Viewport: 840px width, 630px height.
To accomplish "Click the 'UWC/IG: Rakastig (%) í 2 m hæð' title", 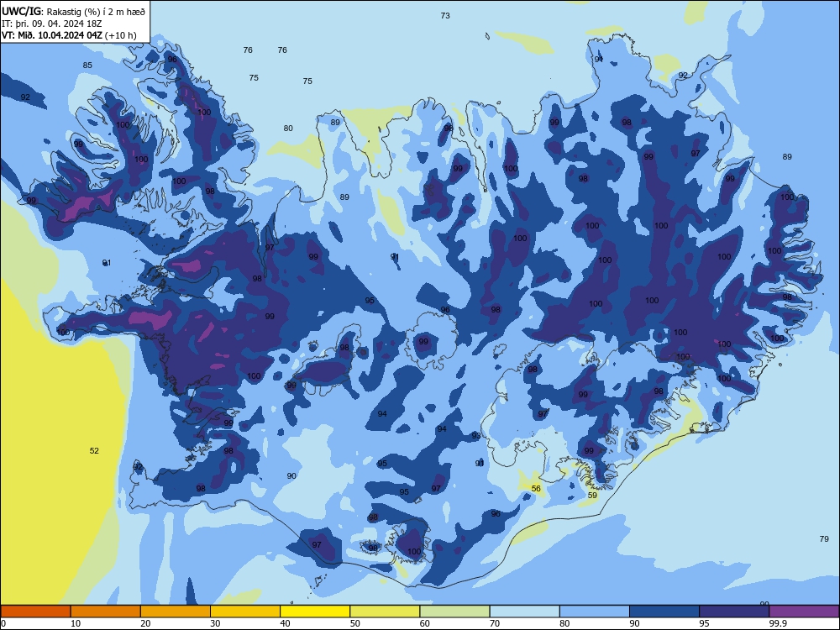I will (73, 11).
